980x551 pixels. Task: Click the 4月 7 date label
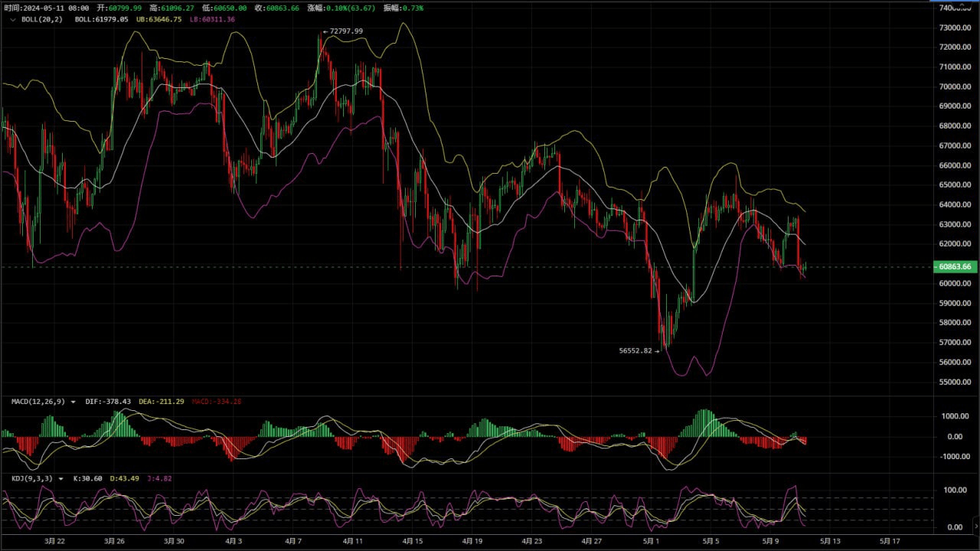pyautogui.click(x=293, y=541)
